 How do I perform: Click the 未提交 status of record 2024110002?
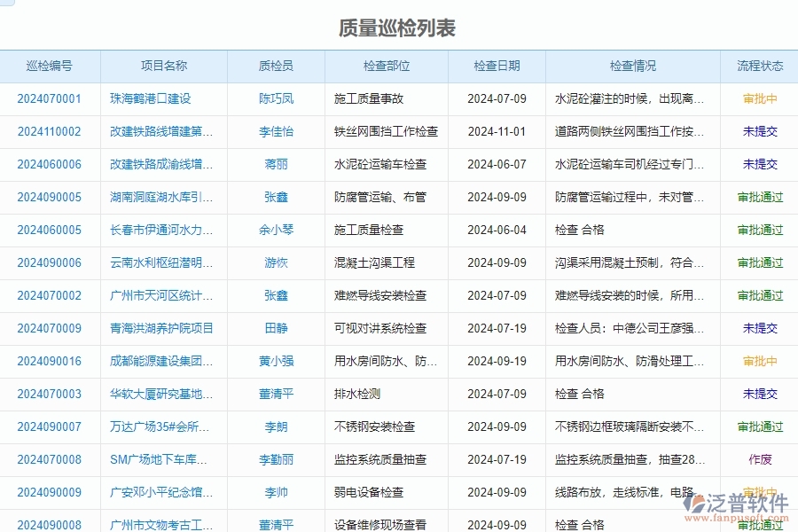point(758,132)
